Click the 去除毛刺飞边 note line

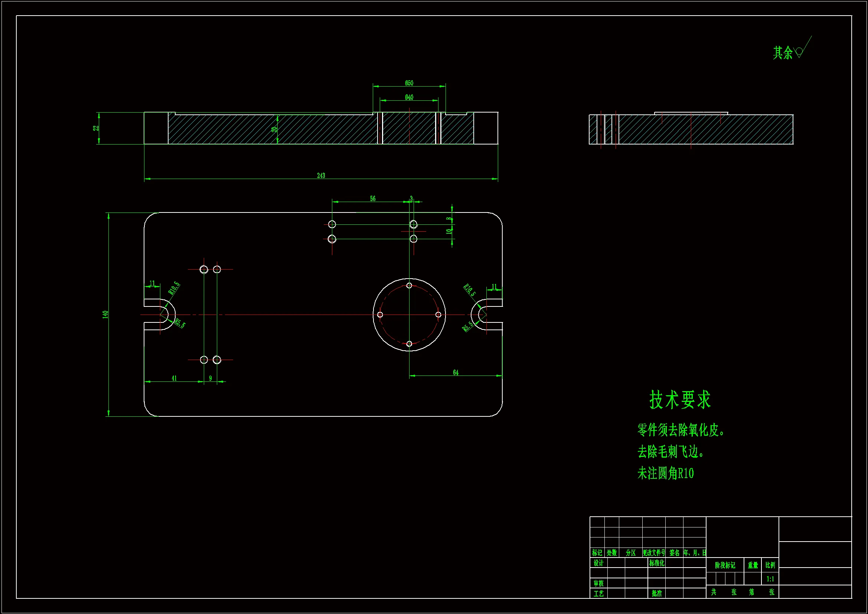[x=670, y=452]
